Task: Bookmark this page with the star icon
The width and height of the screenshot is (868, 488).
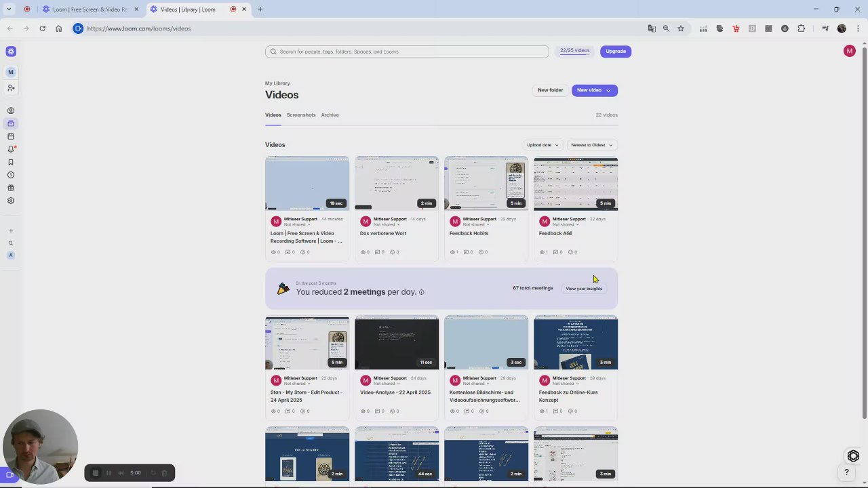Action: (x=681, y=28)
